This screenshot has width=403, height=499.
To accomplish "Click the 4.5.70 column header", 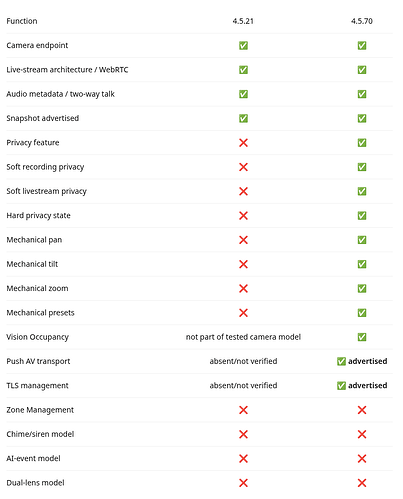I will 362,21.
